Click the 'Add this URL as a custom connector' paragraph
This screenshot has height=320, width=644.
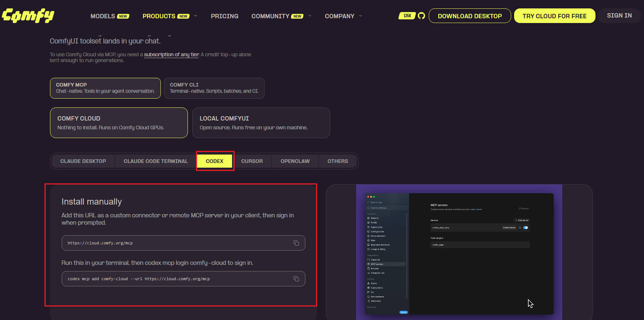pos(178,219)
